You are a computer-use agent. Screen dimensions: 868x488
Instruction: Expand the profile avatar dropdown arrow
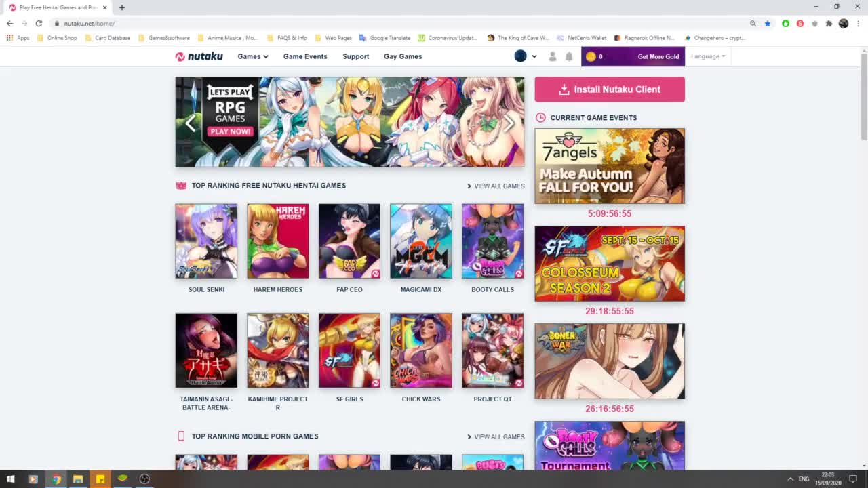point(534,56)
